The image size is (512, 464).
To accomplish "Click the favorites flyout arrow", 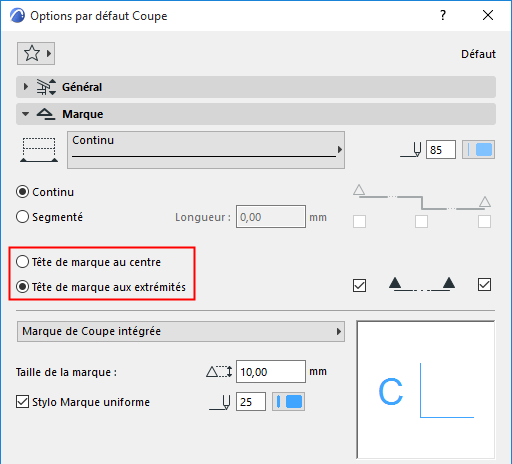I will [49, 53].
